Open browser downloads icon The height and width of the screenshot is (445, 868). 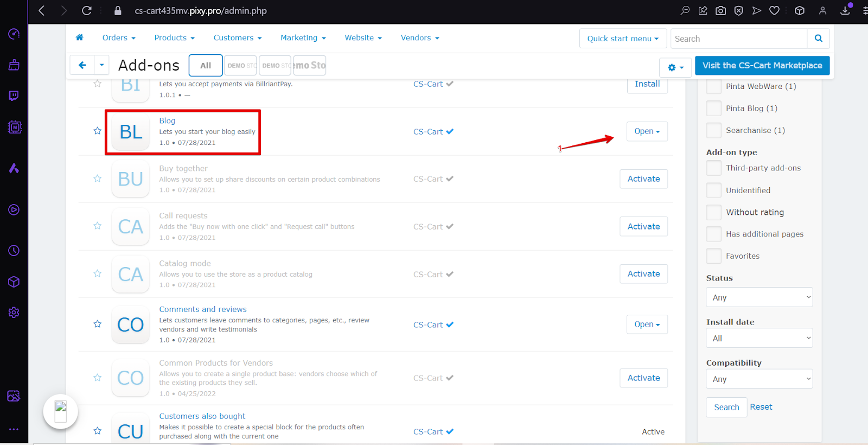click(x=845, y=10)
